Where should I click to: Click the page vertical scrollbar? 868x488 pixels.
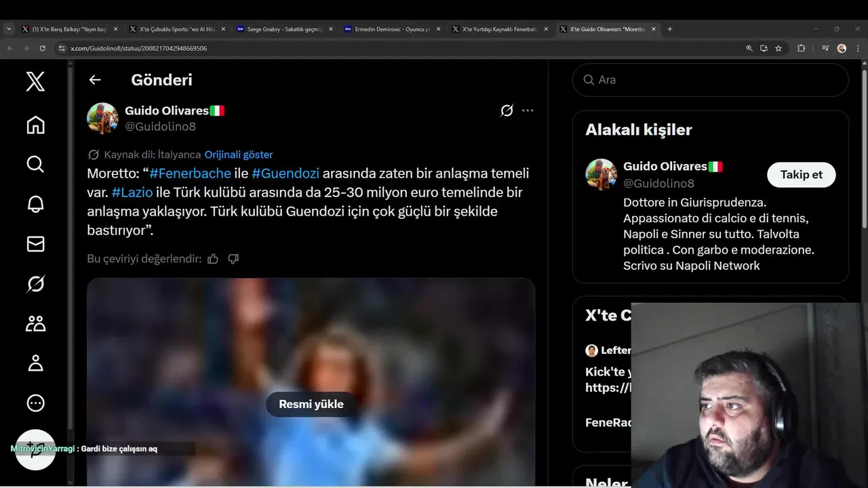(x=864, y=148)
